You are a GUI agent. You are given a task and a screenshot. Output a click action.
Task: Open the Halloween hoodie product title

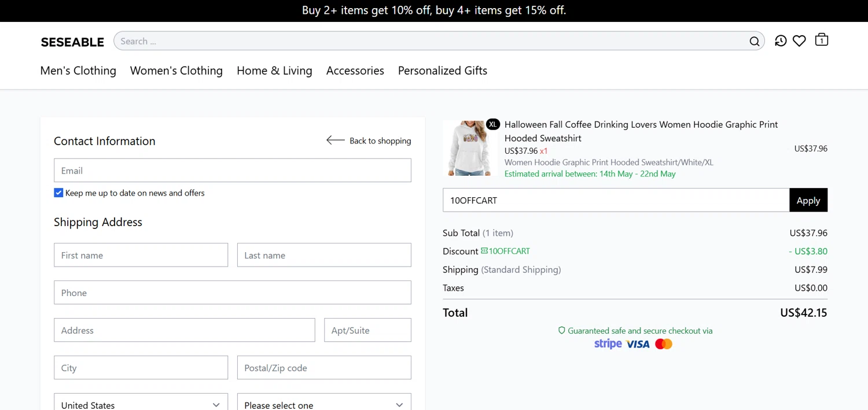(641, 131)
